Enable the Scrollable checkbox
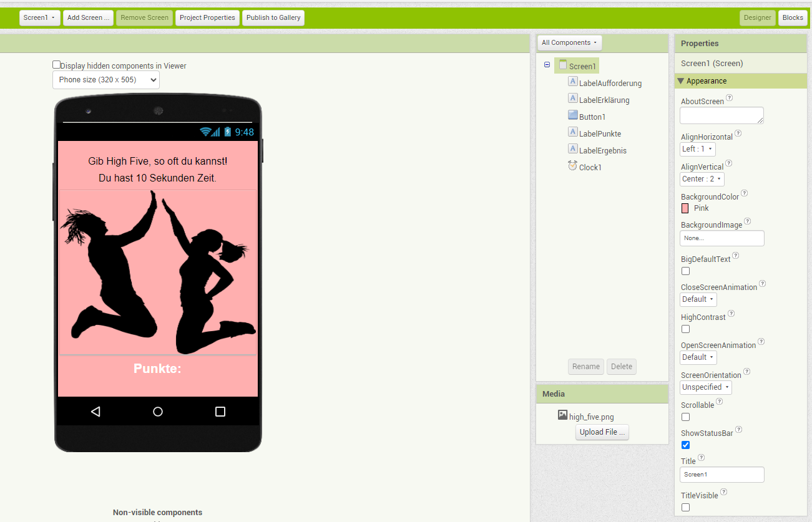The height and width of the screenshot is (522, 812). click(685, 417)
